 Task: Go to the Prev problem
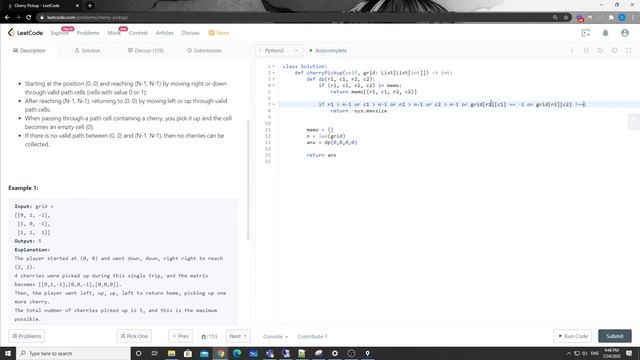pyautogui.click(x=180, y=336)
